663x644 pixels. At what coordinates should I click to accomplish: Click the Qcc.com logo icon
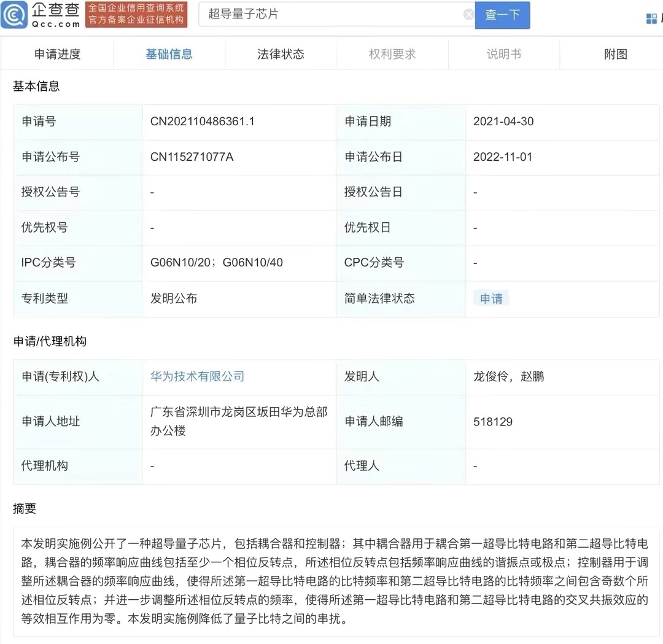pos(14,15)
